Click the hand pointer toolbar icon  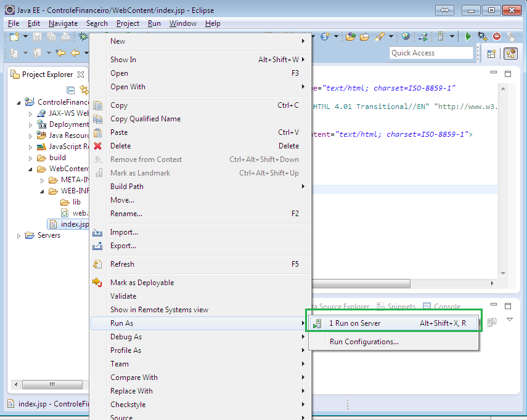(511, 36)
